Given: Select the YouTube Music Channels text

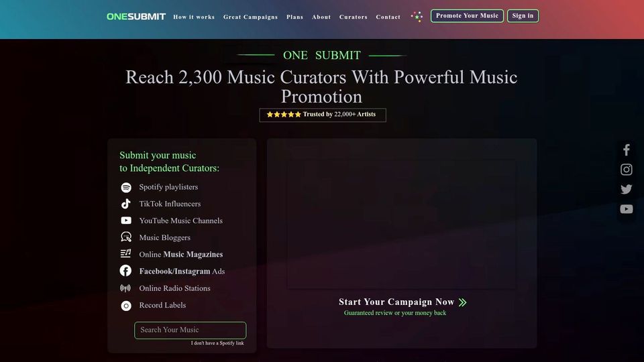Looking at the screenshot, I should pos(180,221).
